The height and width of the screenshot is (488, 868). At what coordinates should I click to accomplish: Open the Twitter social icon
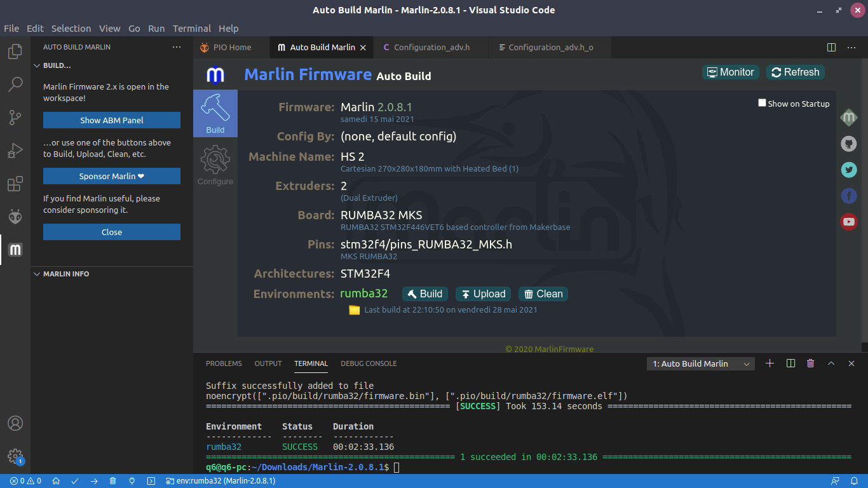[x=849, y=170]
